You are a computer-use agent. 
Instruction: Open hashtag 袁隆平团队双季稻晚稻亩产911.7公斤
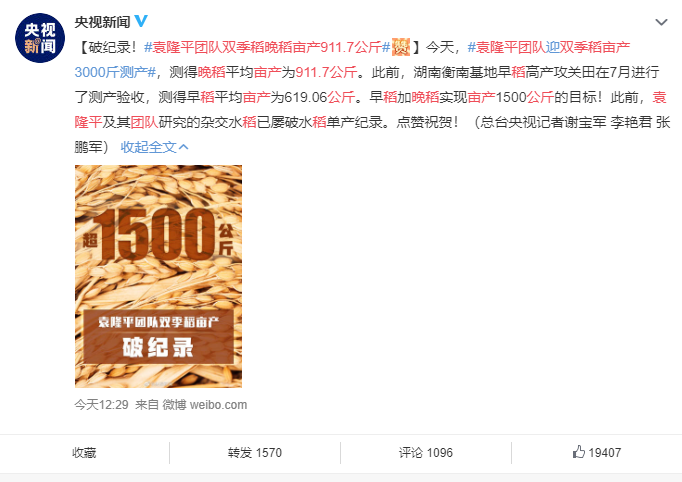coord(267,47)
